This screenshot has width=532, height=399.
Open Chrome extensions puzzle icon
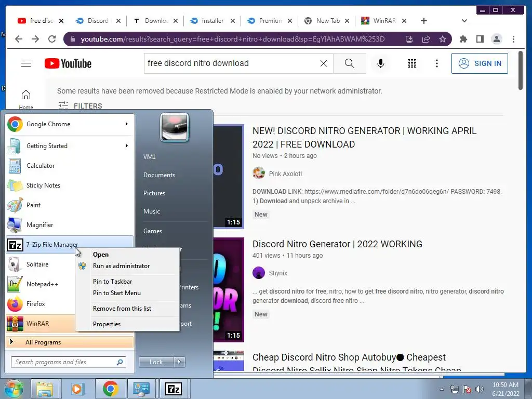(463, 39)
